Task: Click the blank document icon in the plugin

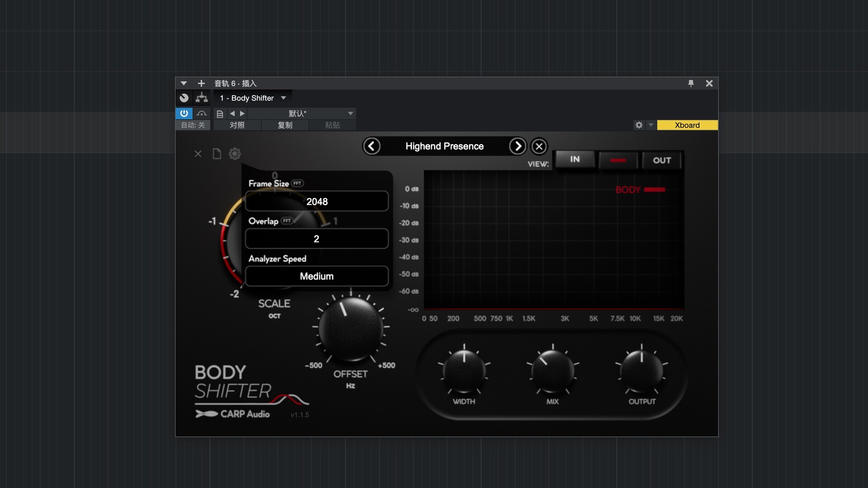Action: [x=217, y=154]
